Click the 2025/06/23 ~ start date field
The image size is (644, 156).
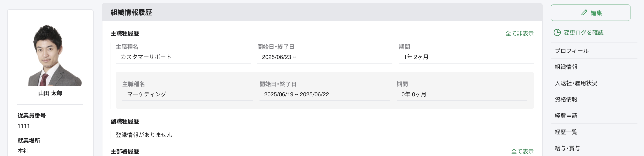324,57
